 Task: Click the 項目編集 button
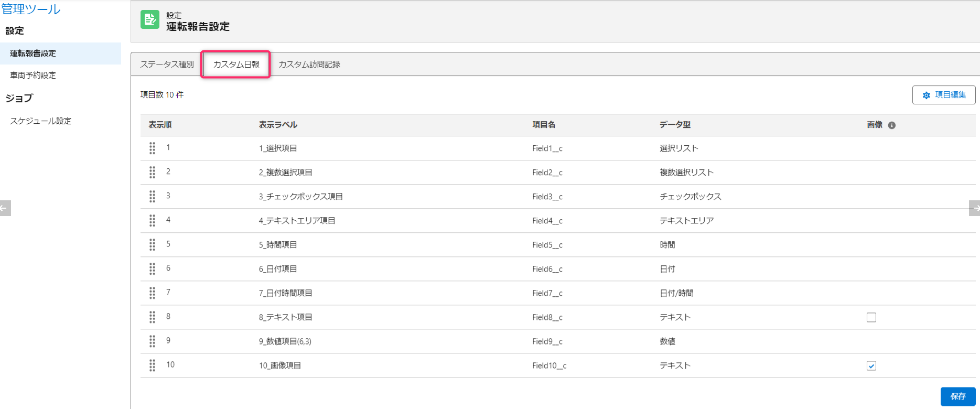point(944,95)
